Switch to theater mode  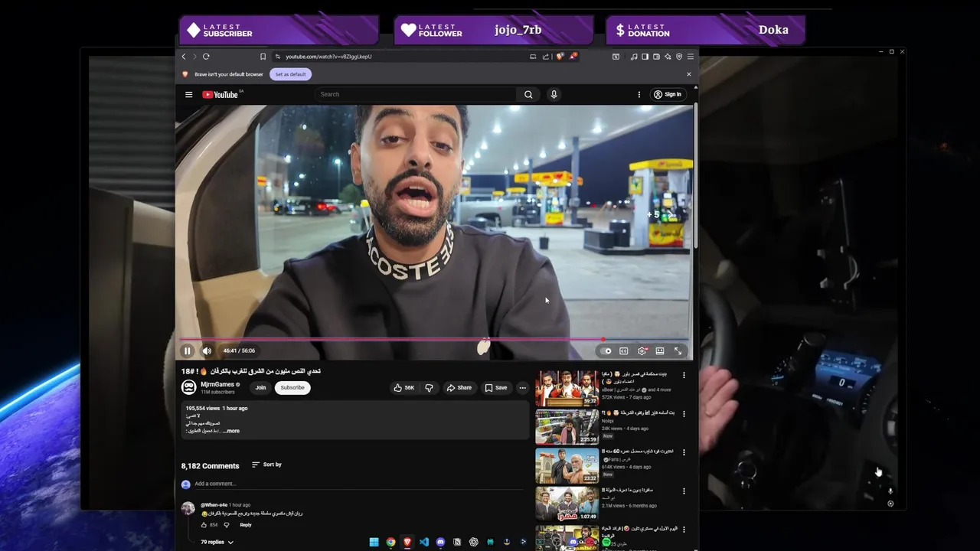tap(660, 351)
